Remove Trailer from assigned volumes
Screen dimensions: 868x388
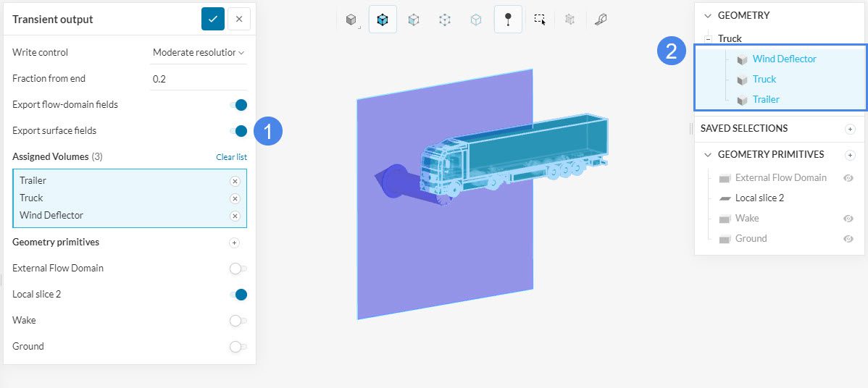(x=235, y=181)
